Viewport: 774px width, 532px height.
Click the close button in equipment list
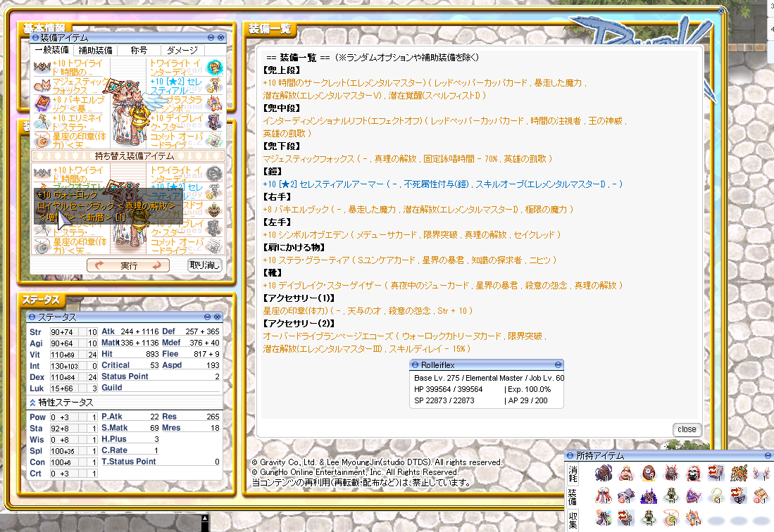tap(686, 429)
